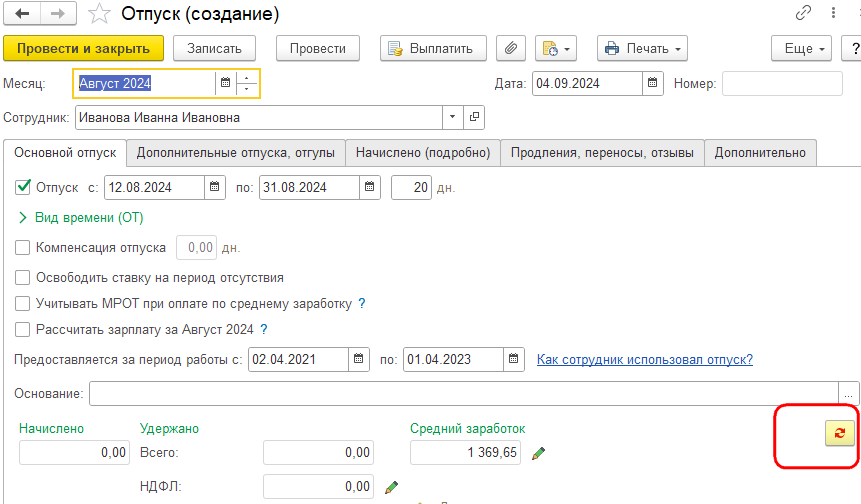Click the vacation start date field 12.08.2024

pos(155,187)
